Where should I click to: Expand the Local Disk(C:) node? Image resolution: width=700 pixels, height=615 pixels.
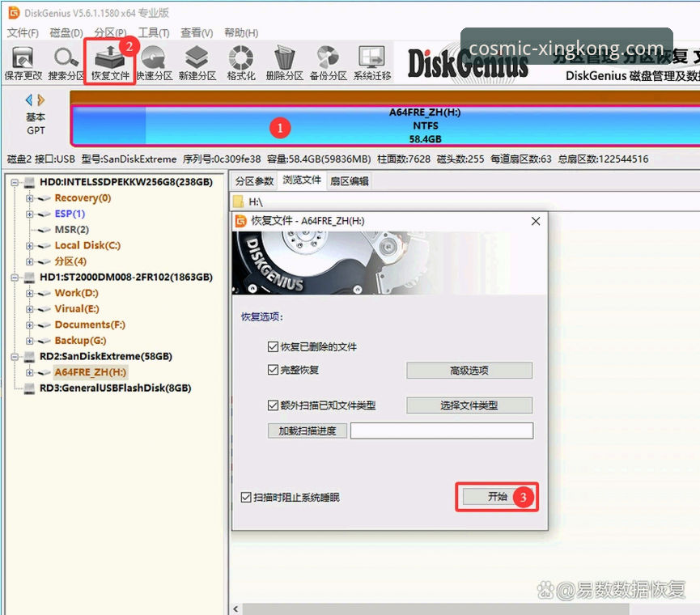pos(29,246)
